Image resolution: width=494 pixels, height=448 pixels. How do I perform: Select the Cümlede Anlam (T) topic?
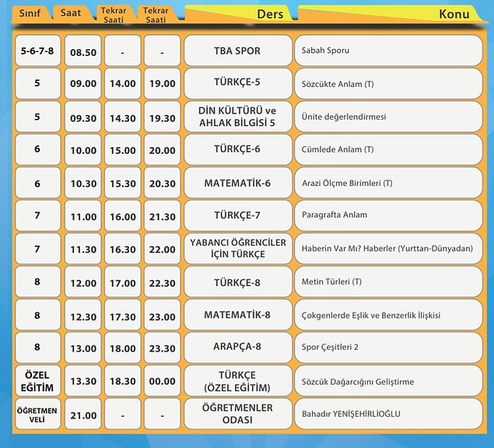[388, 149]
